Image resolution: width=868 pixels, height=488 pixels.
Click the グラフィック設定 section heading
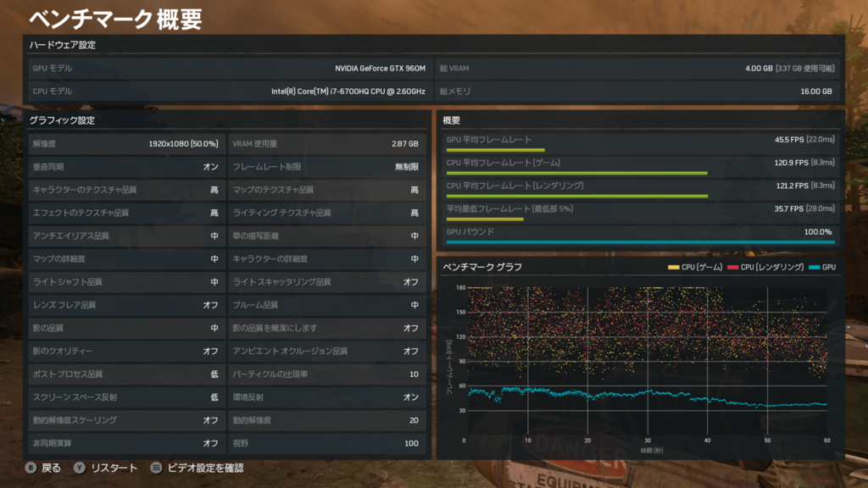pyautogui.click(x=62, y=120)
